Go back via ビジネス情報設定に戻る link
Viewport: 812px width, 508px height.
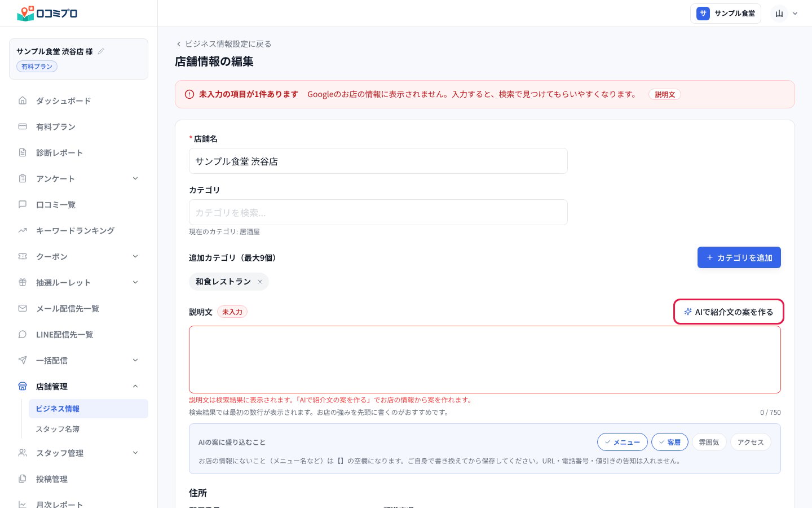[224, 43]
